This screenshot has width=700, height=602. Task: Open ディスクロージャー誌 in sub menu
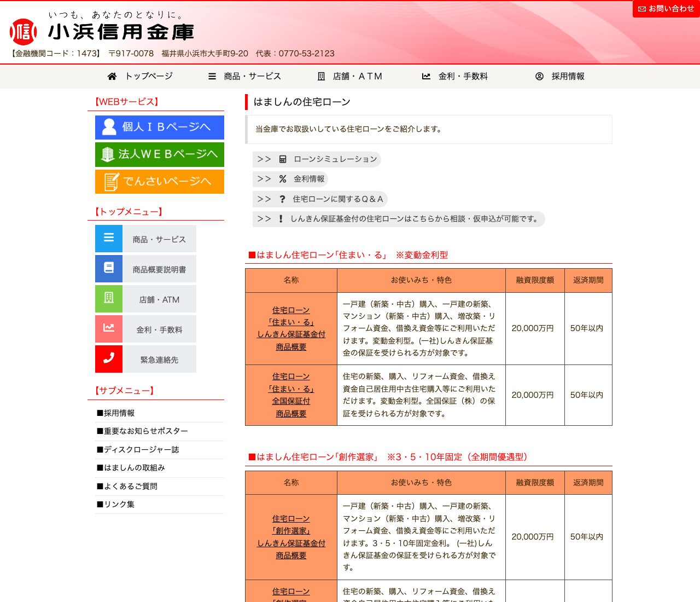tap(138, 450)
